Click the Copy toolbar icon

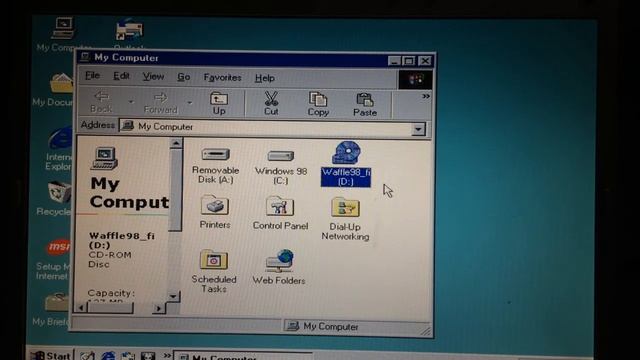pos(318,104)
